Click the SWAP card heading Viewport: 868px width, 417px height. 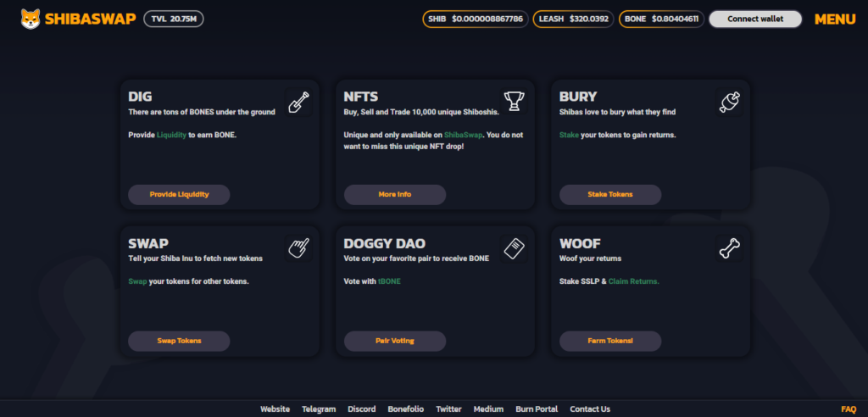[x=148, y=243]
